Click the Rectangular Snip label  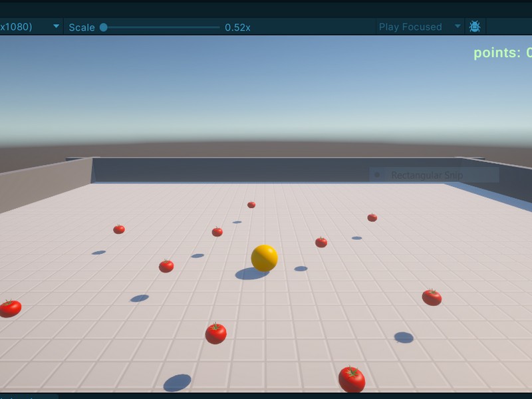428,175
